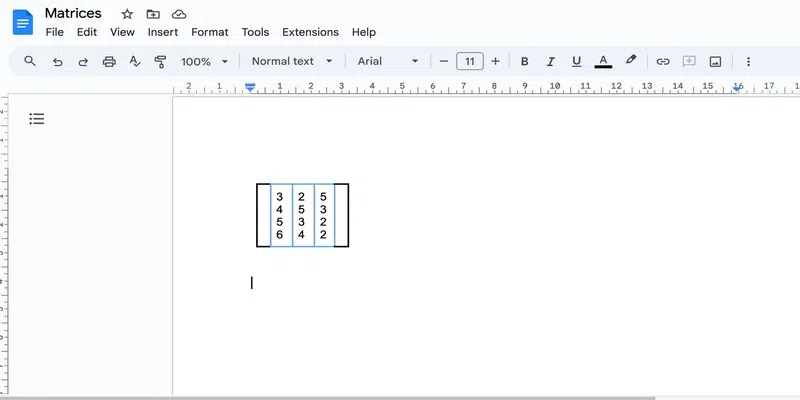Click the middle matrix column starting with 2

point(303,215)
